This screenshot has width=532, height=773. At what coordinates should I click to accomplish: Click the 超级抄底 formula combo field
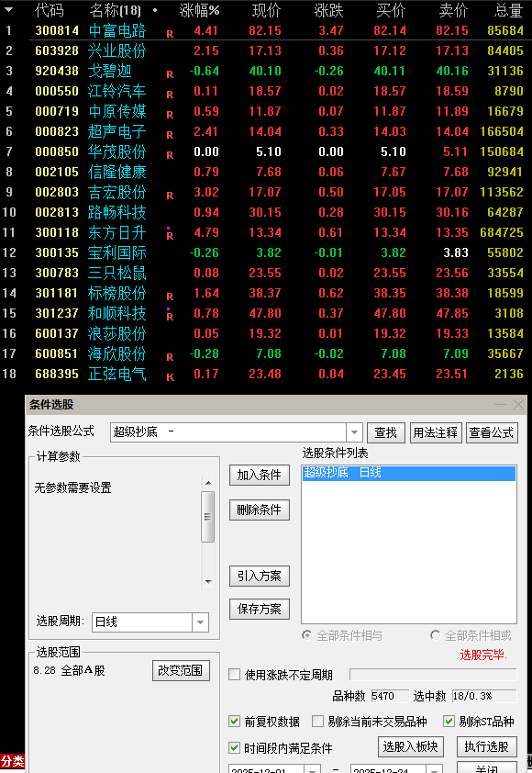(229, 432)
